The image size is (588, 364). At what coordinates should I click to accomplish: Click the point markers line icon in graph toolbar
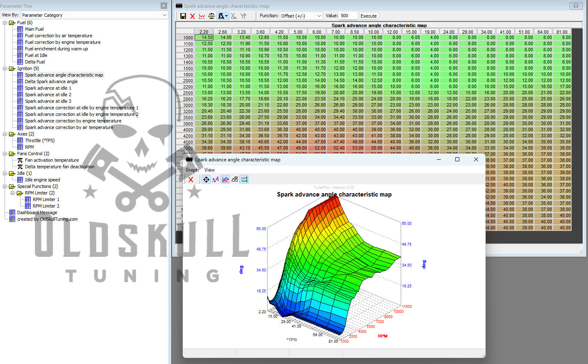point(216,179)
